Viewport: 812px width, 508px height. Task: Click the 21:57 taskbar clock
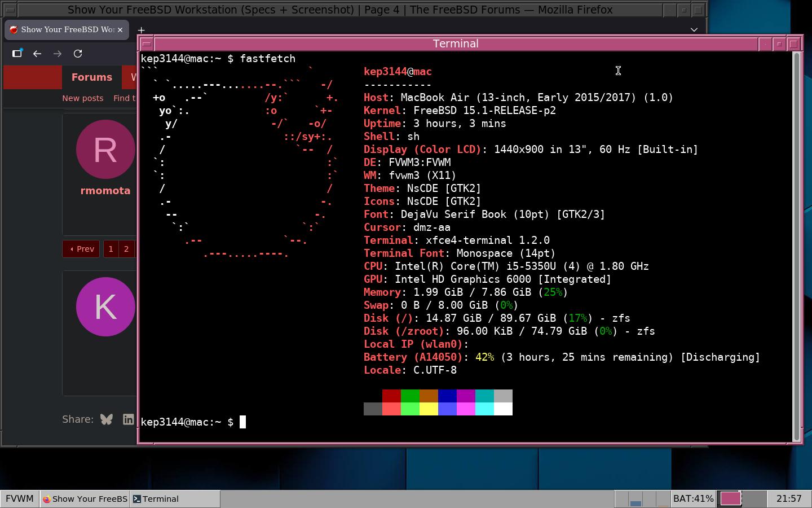(x=789, y=499)
